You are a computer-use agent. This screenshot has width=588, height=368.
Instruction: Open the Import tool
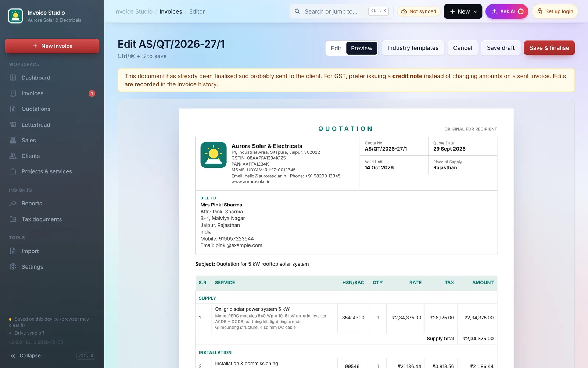tap(52, 251)
